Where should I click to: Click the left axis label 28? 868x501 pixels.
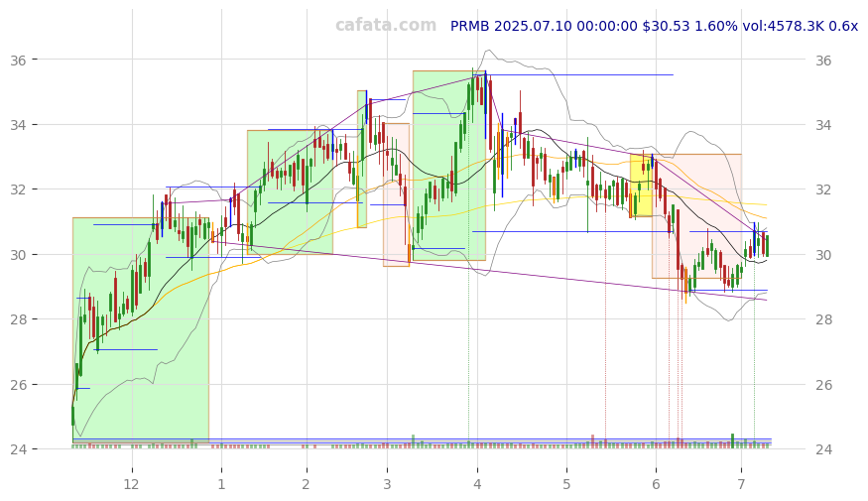[x=18, y=319]
